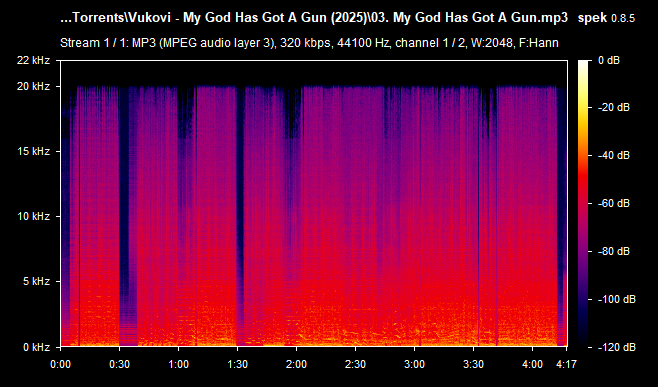Click the -80 dB scale label
This screenshot has width=658, height=387.
[x=614, y=251]
